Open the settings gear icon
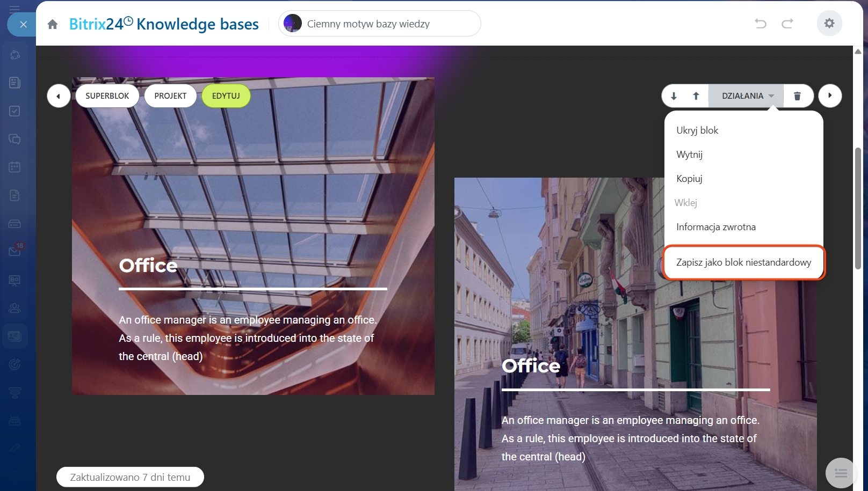The image size is (868, 491). (x=829, y=24)
